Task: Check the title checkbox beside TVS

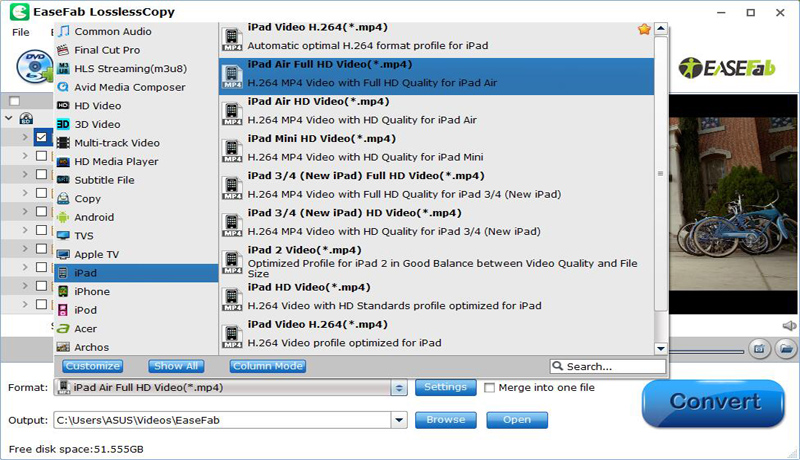Action: coord(41,230)
